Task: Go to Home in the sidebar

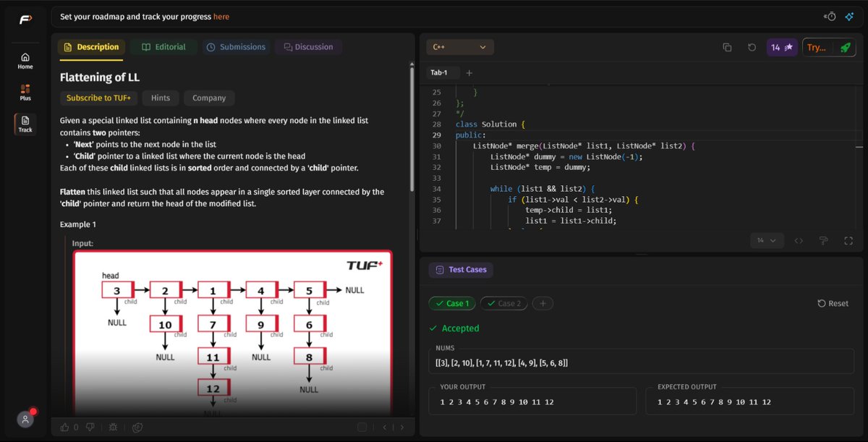Action: pyautogui.click(x=25, y=61)
